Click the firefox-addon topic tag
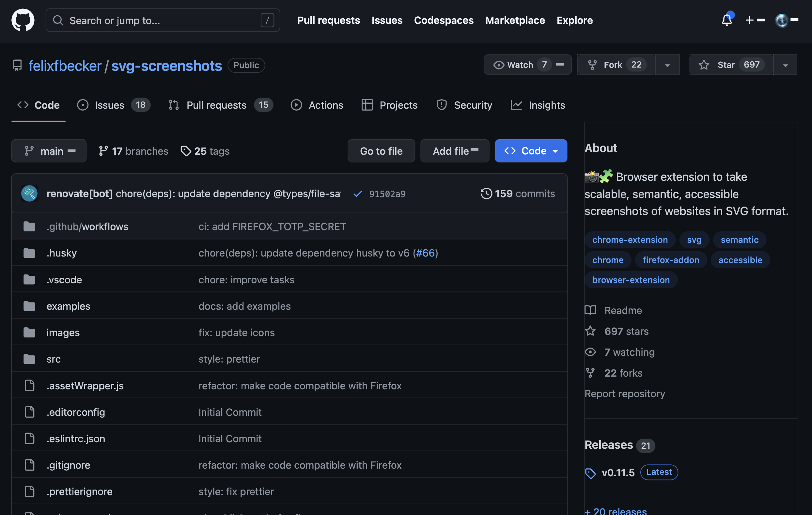This screenshot has width=812, height=515. point(671,260)
